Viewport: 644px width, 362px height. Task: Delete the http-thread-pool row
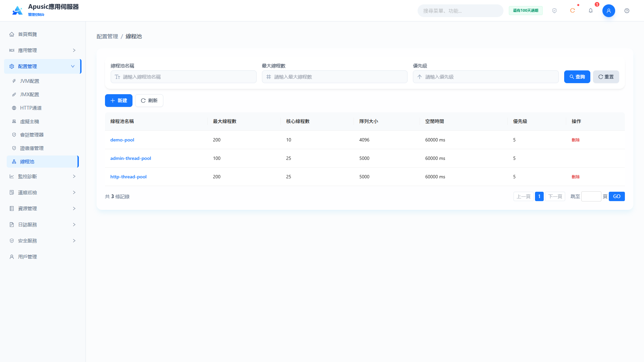click(576, 177)
